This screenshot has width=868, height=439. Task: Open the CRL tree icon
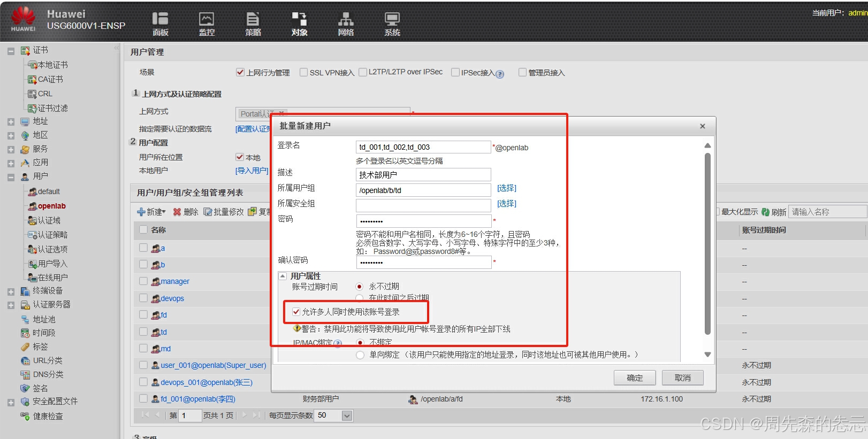(32, 94)
